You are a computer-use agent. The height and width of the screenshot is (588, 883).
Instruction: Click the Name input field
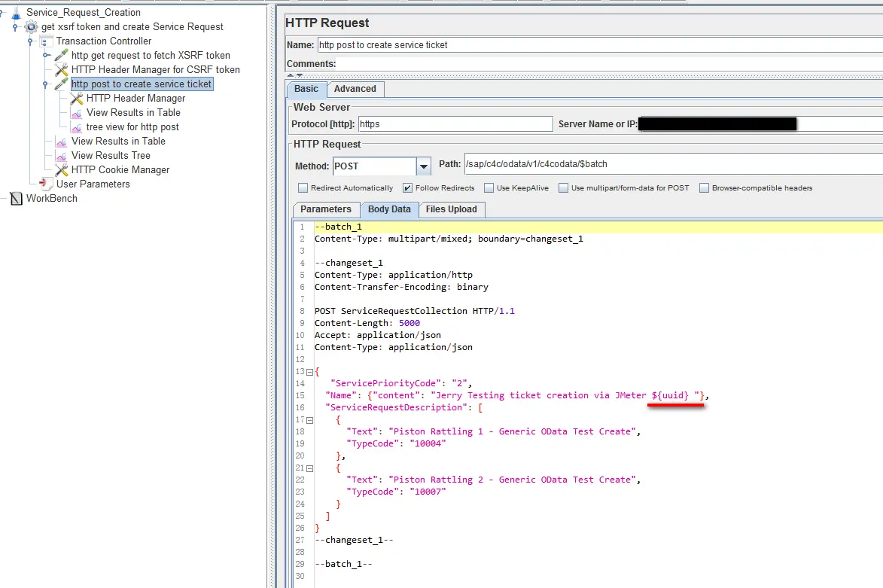pyautogui.click(x=600, y=45)
